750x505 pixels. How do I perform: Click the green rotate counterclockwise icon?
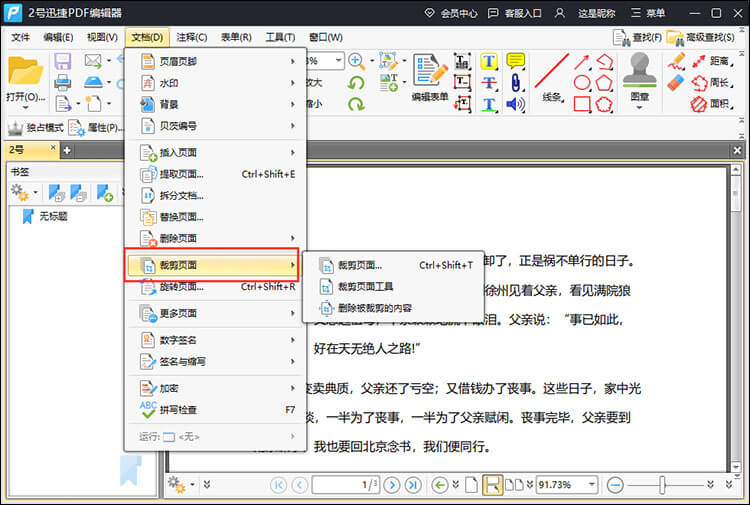point(356,83)
